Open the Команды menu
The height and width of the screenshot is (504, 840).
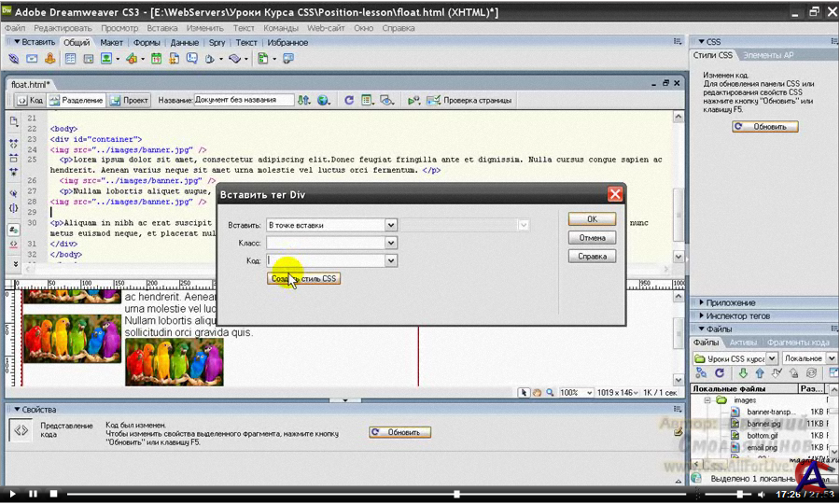coord(281,28)
